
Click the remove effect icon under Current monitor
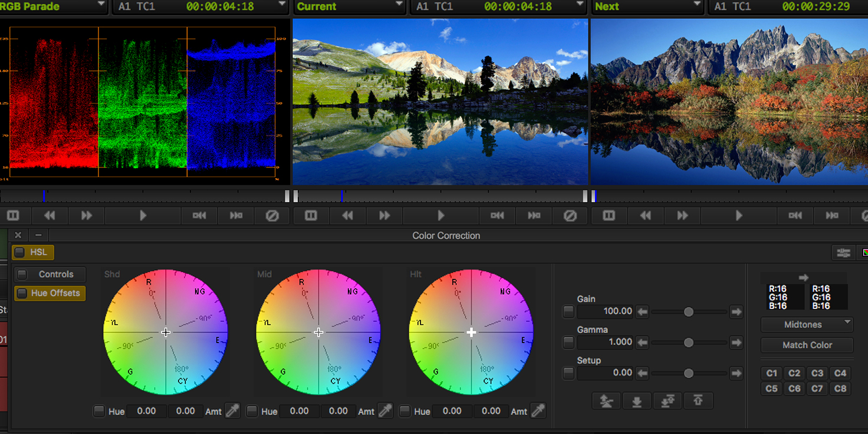click(570, 216)
